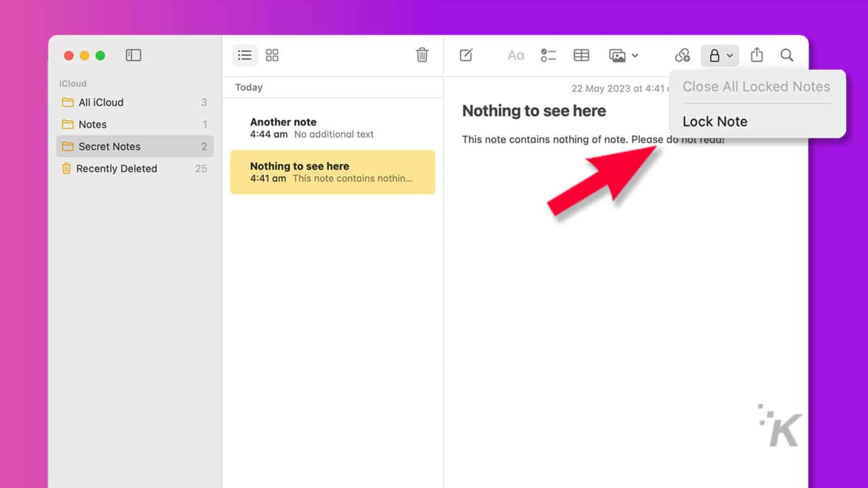
Task: Open search with the magnifying glass icon
Action: [787, 55]
